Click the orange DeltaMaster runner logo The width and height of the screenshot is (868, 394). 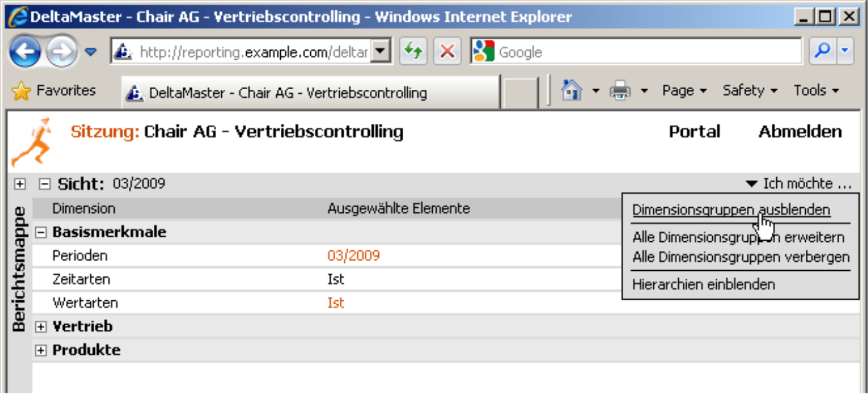[31, 142]
